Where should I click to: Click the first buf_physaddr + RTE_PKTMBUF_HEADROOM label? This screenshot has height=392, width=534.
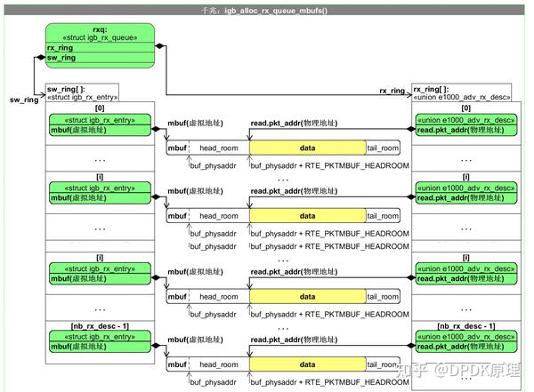point(329,165)
